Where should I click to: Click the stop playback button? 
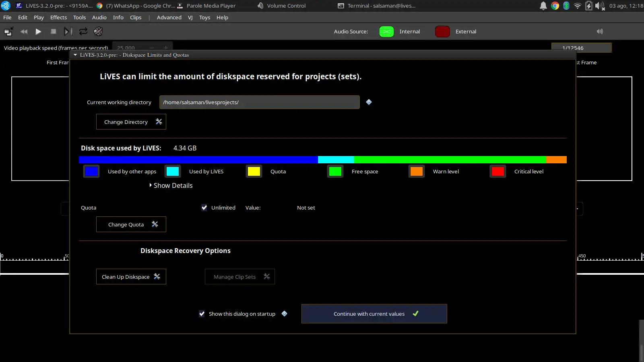point(53,31)
